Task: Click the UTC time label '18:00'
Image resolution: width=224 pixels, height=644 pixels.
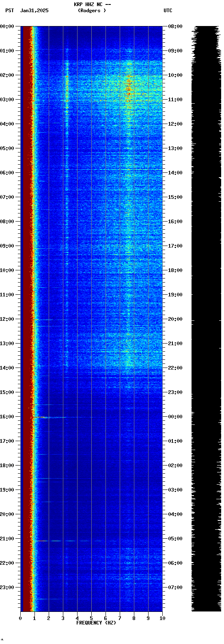Action: tap(175, 270)
